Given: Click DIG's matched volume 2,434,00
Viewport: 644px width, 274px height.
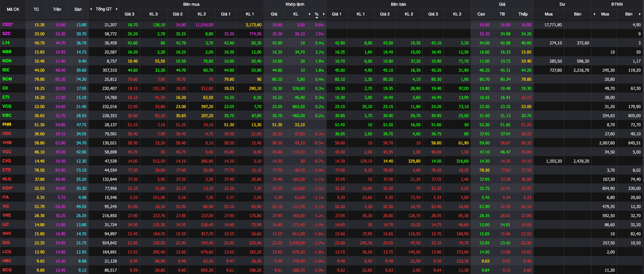Looking at the screenshot, I should (297, 243).
